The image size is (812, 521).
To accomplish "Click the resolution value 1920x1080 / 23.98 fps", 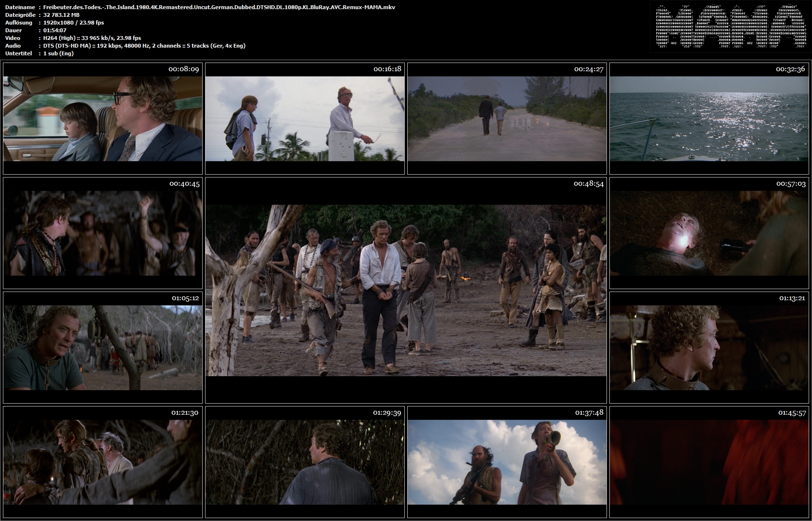I will click(74, 23).
